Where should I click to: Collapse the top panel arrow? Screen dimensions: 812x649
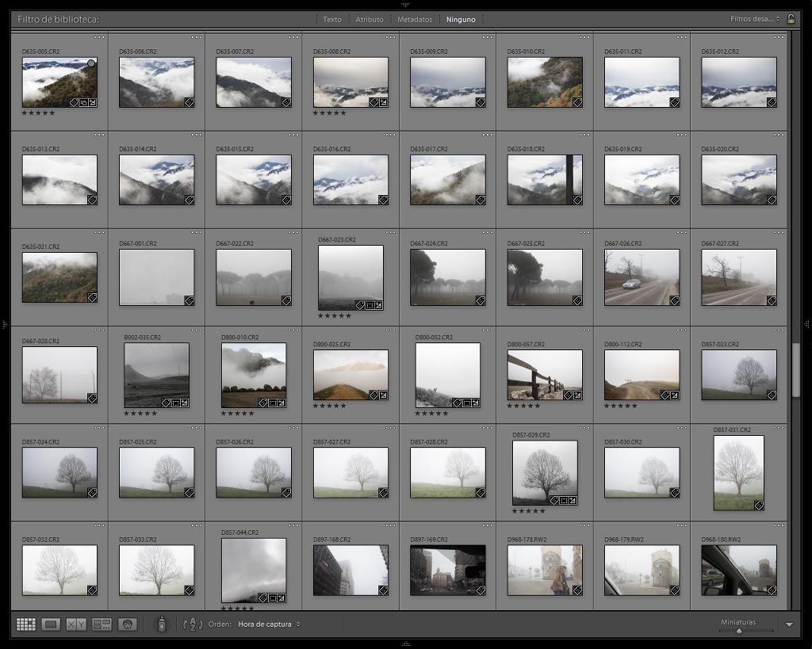[406, 4]
